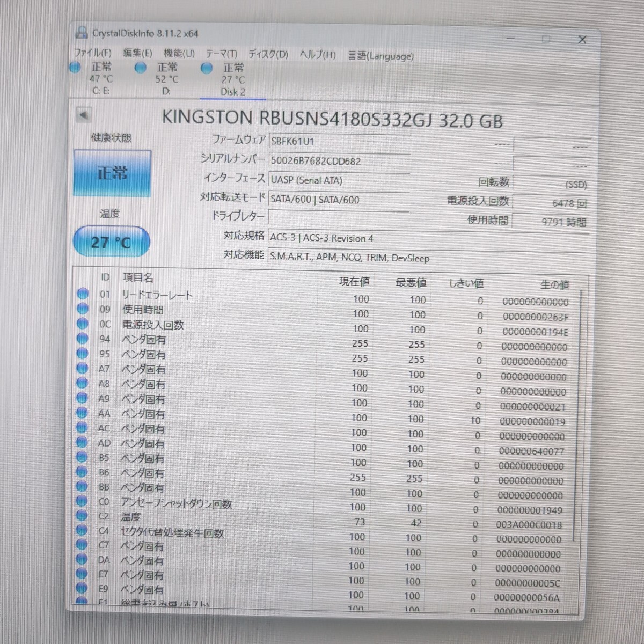Click the firmware SBFK61U1 field

coord(339,142)
